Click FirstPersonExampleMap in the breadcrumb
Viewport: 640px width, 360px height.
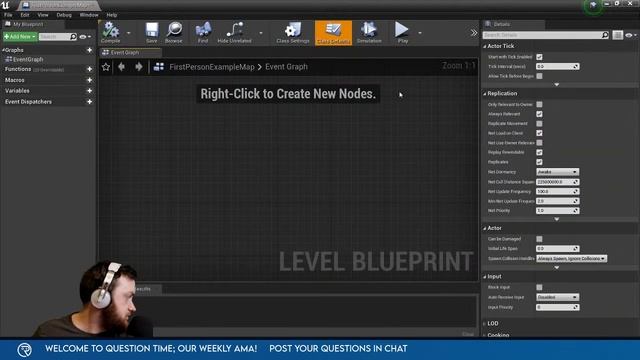point(212,67)
